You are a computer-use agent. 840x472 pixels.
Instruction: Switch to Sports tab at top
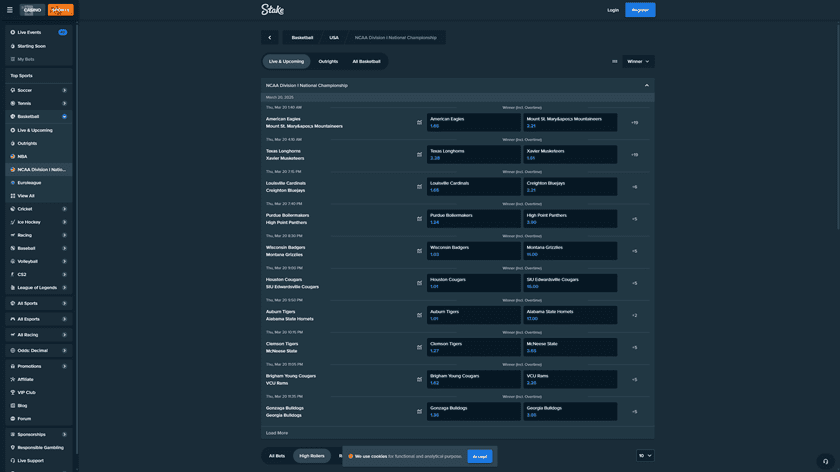(x=61, y=10)
